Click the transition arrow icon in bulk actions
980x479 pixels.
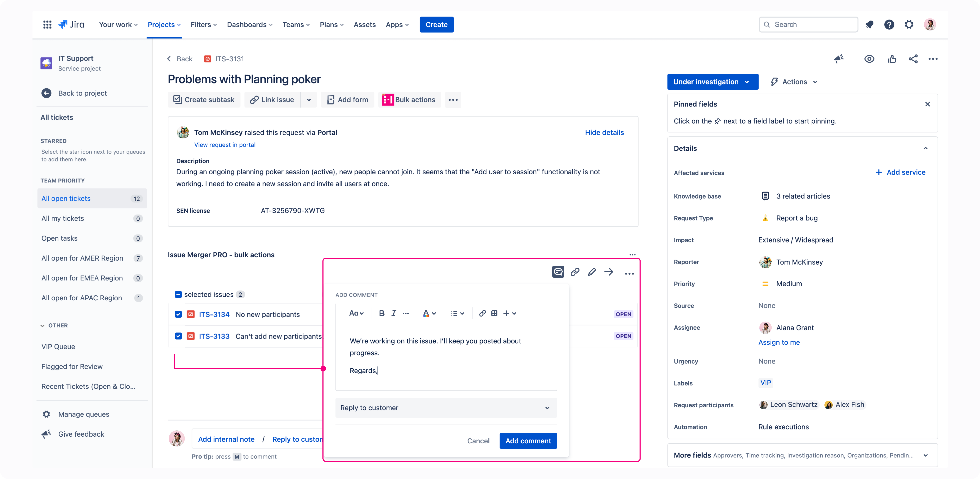[609, 272]
